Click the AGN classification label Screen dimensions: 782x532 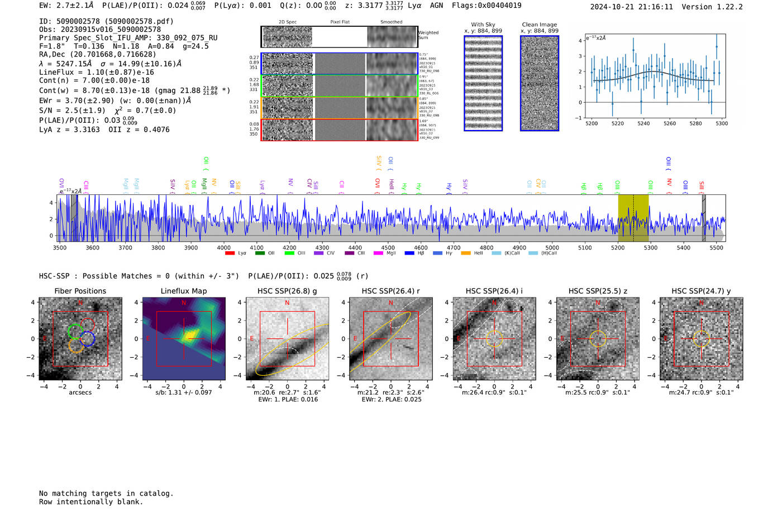(x=436, y=6)
